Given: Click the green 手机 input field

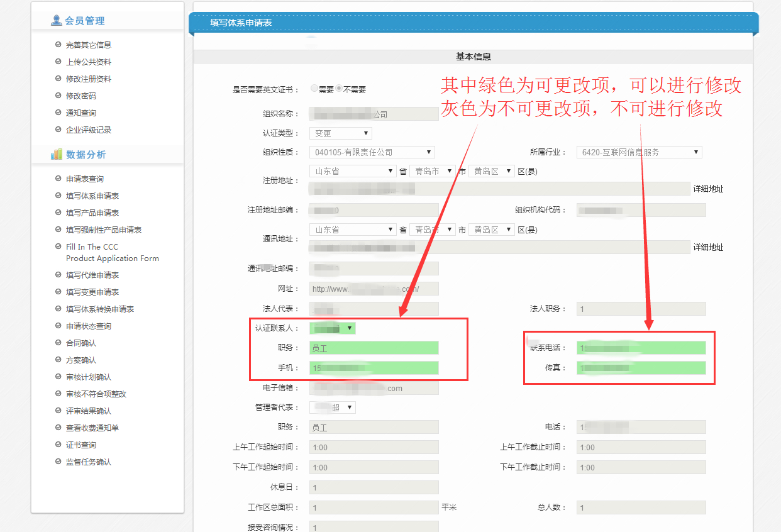Looking at the screenshot, I should click(x=374, y=369).
